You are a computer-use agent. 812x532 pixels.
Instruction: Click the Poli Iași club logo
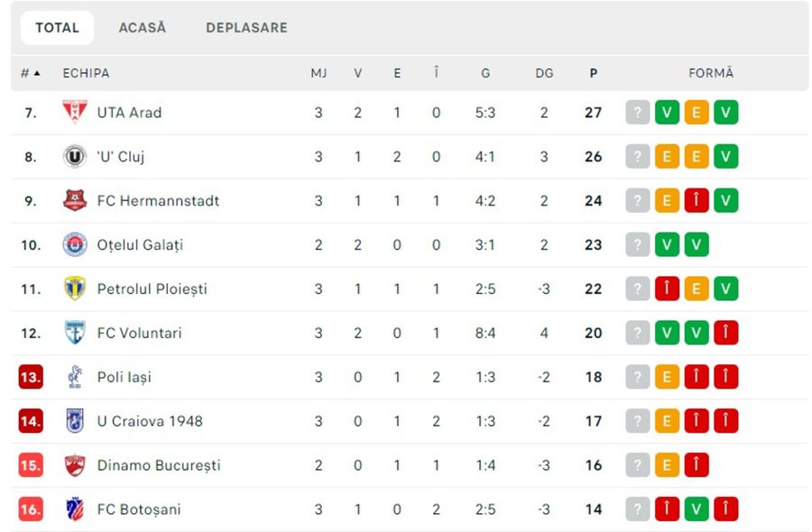[76, 376]
